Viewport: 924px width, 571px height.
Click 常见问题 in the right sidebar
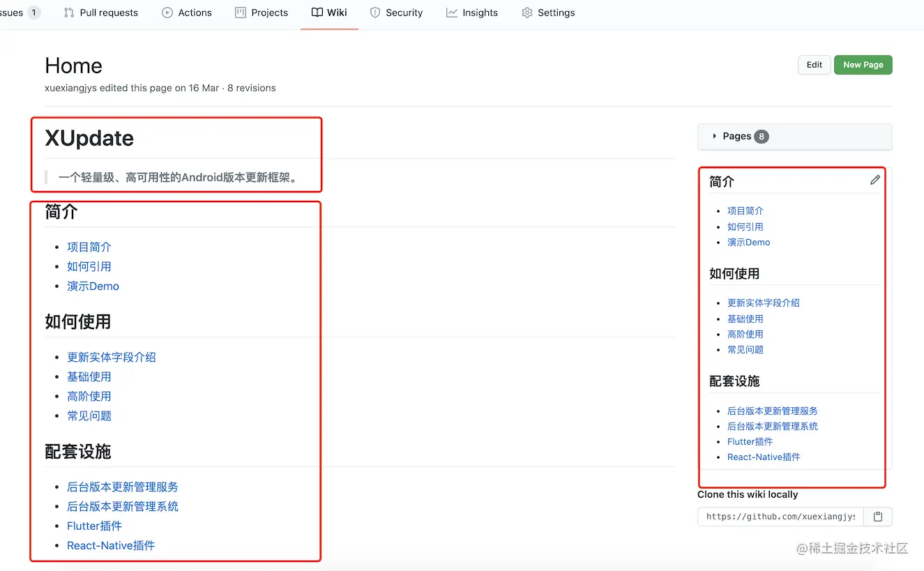pyautogui.click(x=745, y=349)
